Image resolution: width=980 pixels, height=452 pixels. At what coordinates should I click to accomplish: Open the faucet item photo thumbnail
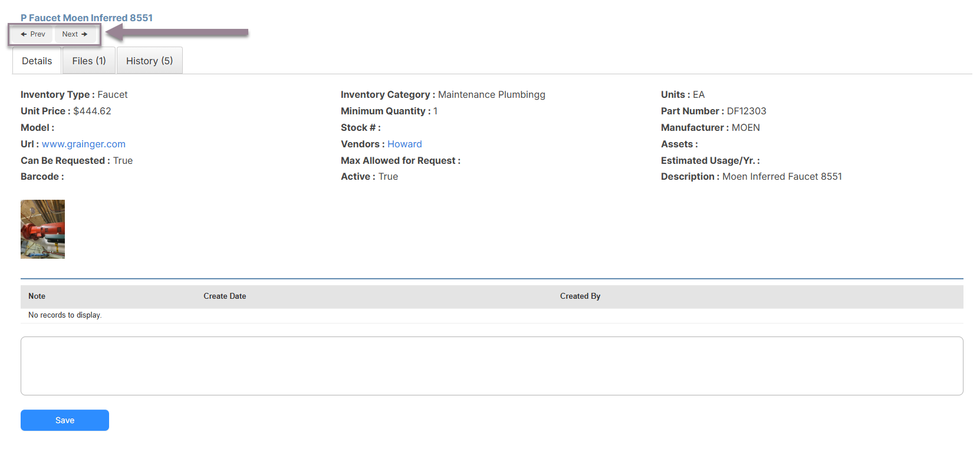tap(42, 229)
